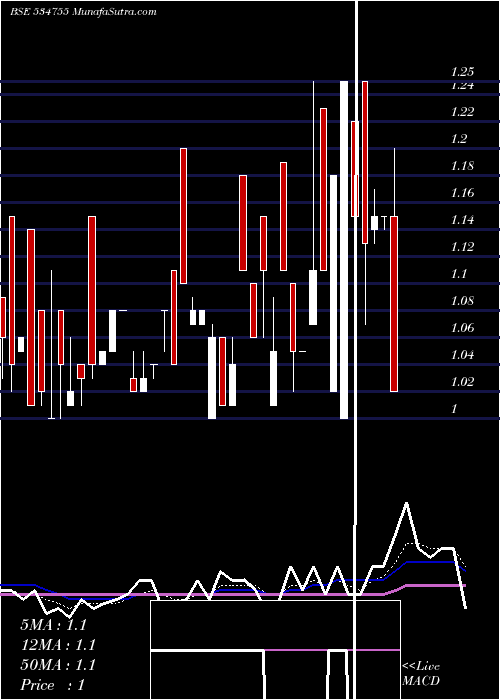
Task: Click the 1.25 price axis label
Action: pyautogui.click(x=462, y=71)
